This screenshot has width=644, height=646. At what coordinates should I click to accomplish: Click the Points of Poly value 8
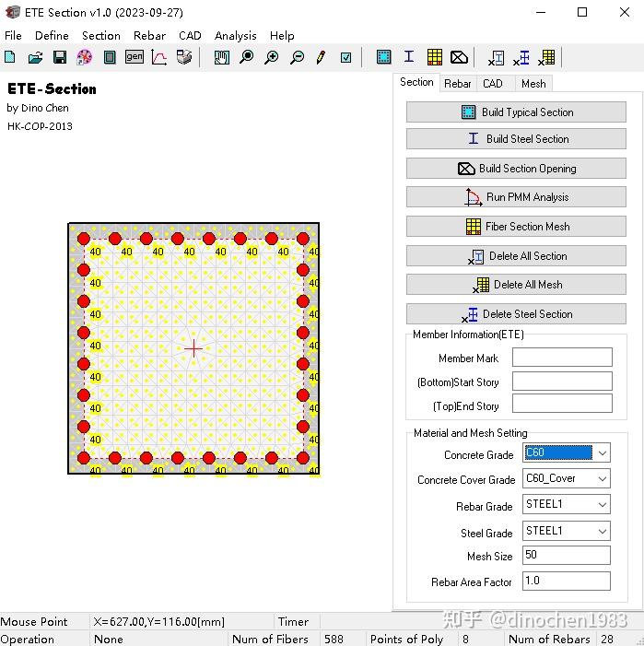[x=465, y=639]
